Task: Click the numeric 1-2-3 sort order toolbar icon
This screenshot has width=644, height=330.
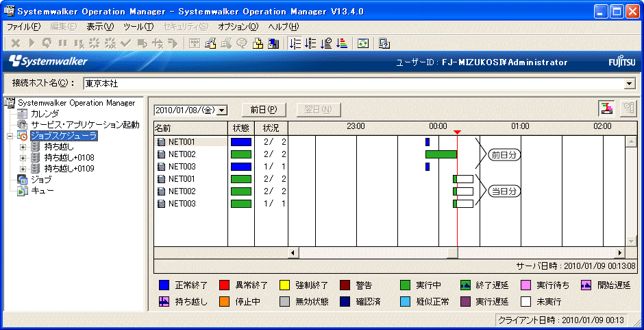Action: (295, 43)
